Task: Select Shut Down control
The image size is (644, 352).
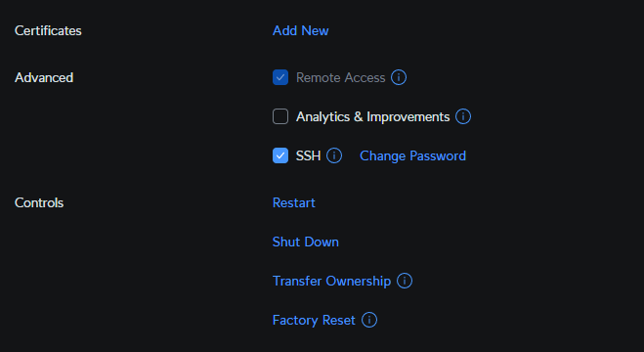Action: [306, 242]
